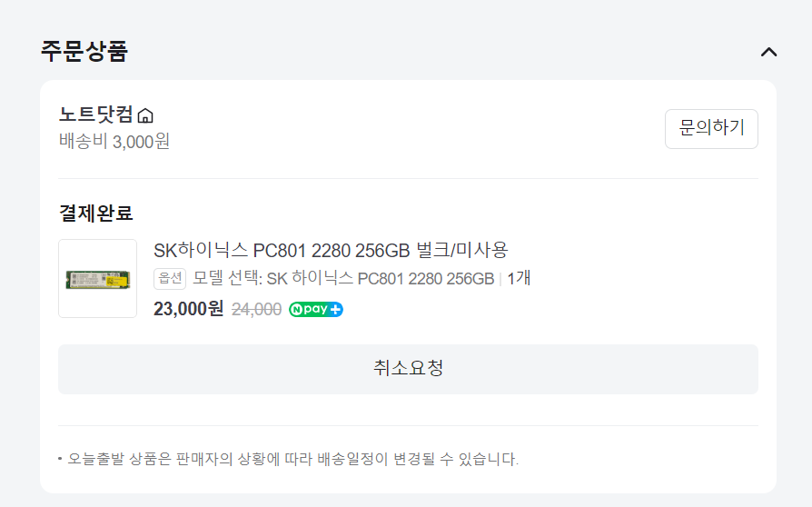This screenshot has height=507, width=812.
Task: Click the 배송비 3,000원 shipping fee text
Action: (114, 142)
